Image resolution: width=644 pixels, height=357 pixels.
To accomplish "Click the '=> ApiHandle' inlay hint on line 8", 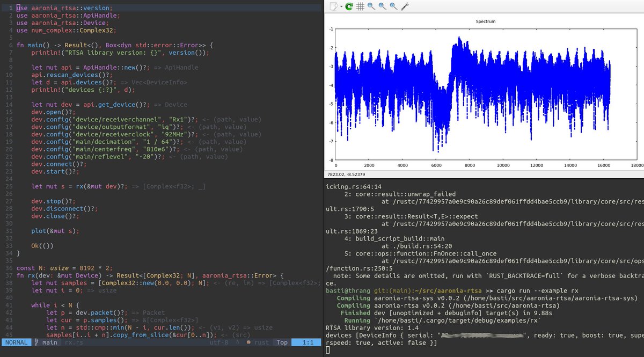I will tap(175, 68).
